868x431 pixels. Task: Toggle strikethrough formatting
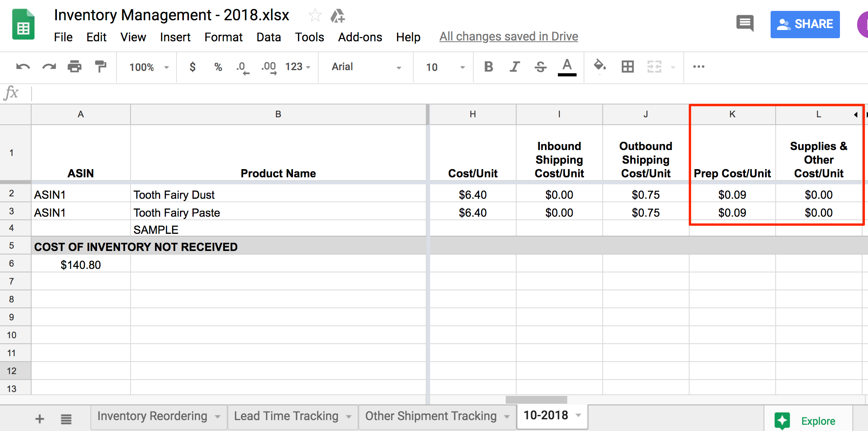point(540,67)
